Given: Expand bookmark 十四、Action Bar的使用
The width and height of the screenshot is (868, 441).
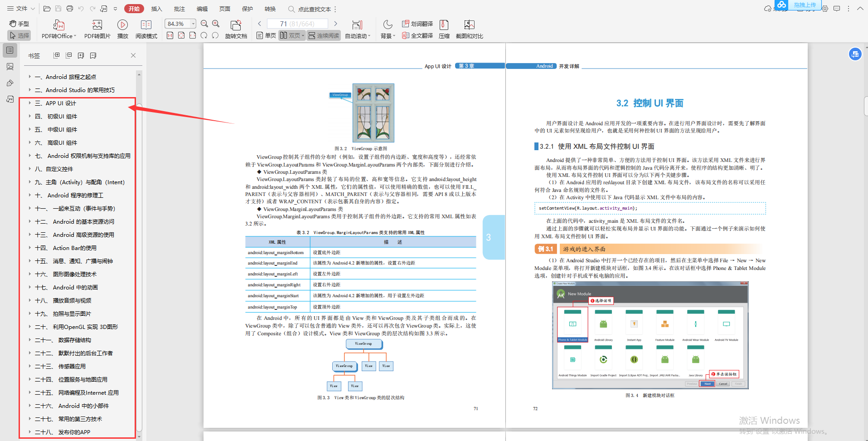Looking at the screenshot, I should pyautogui.click(x=30, y=248).
